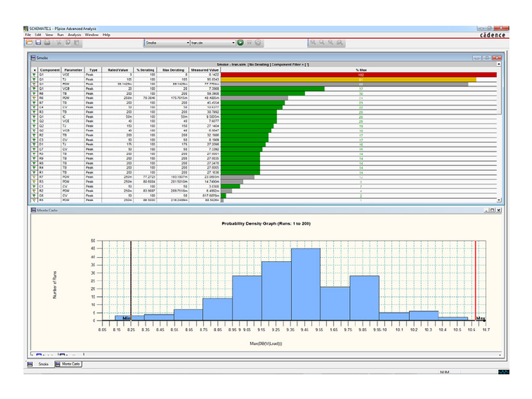The width and height of the screenshot is (532, 399).
Task: Click the zoom area magnifier icon
Action: coord(340,43)
